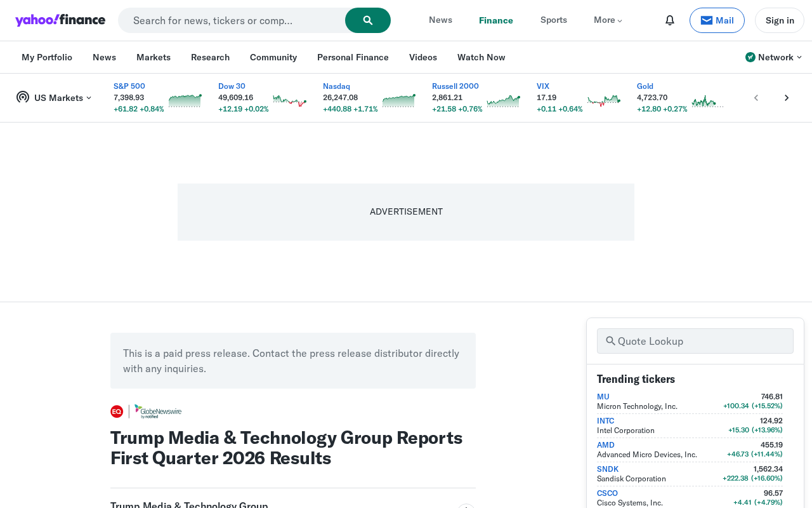Screen dimensions: 812x508
Task: Open the Videos menu
Action: pos(423,57)
